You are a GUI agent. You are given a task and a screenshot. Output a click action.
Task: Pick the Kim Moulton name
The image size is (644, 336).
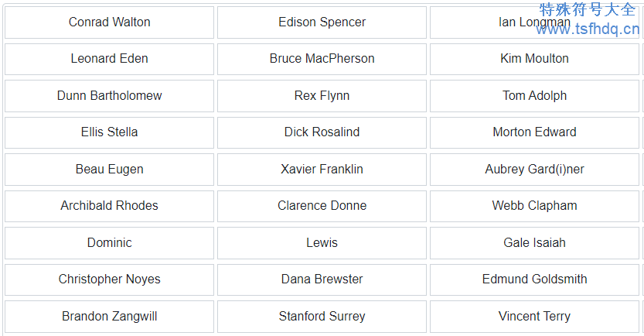coord(534,59)
